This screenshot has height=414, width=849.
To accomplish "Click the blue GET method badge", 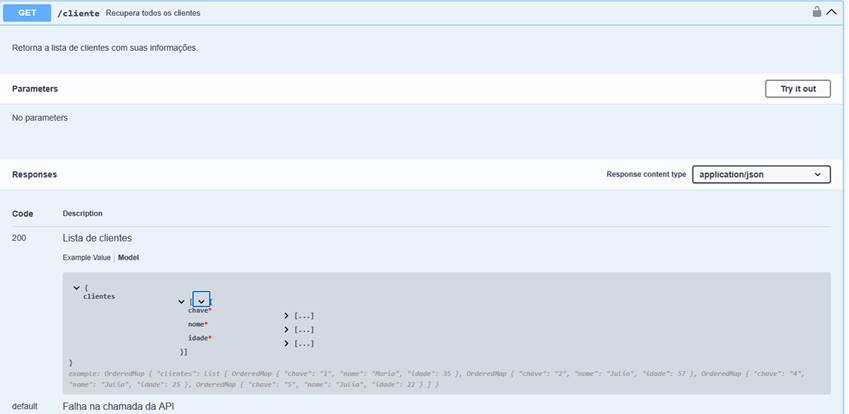I will [x=28, y=13].
